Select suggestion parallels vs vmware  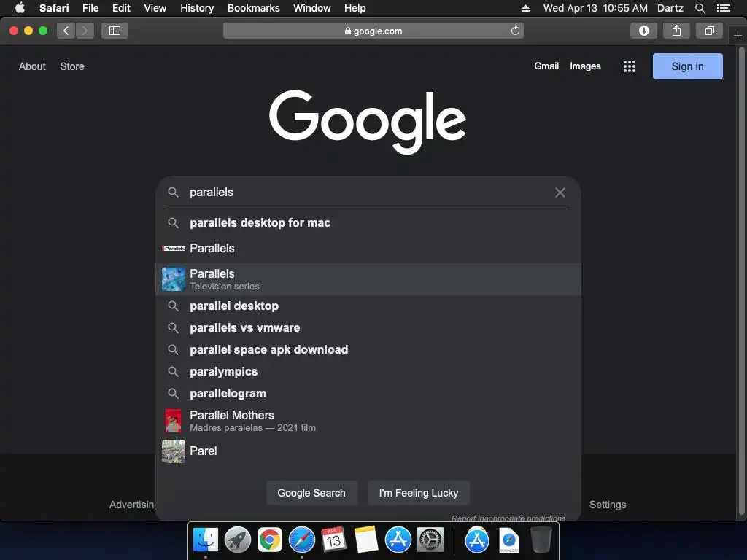(368, 328)
